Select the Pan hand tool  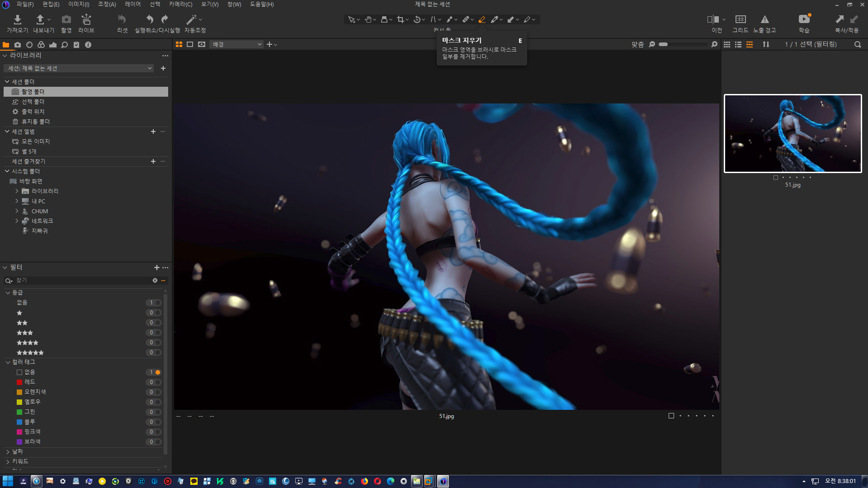click(x=368, y=19)
